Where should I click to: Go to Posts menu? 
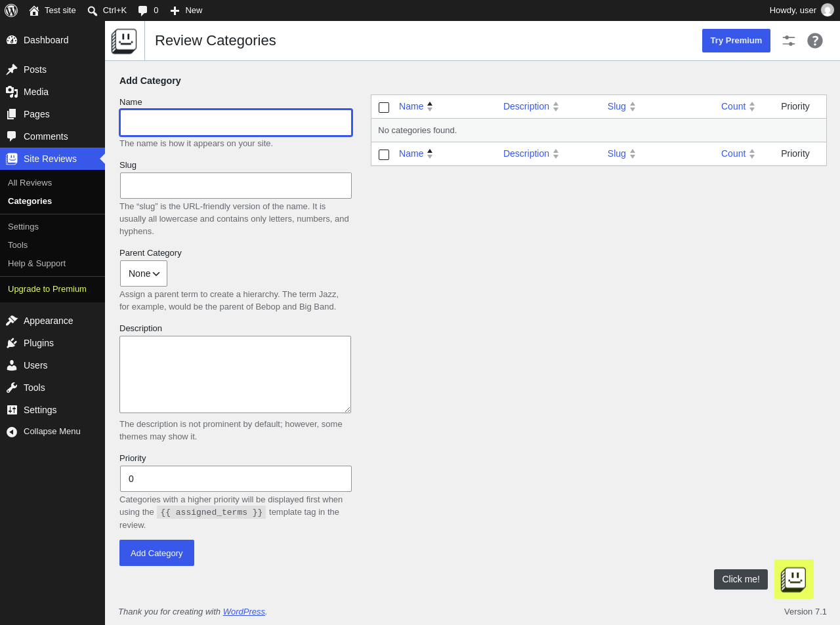52,70
